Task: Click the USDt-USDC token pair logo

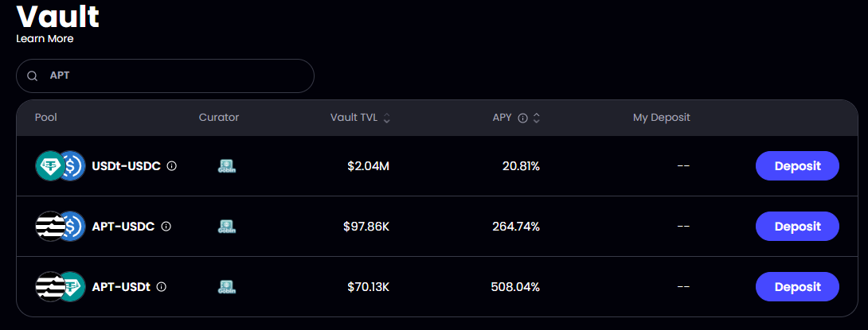Action: click(61, 166)
